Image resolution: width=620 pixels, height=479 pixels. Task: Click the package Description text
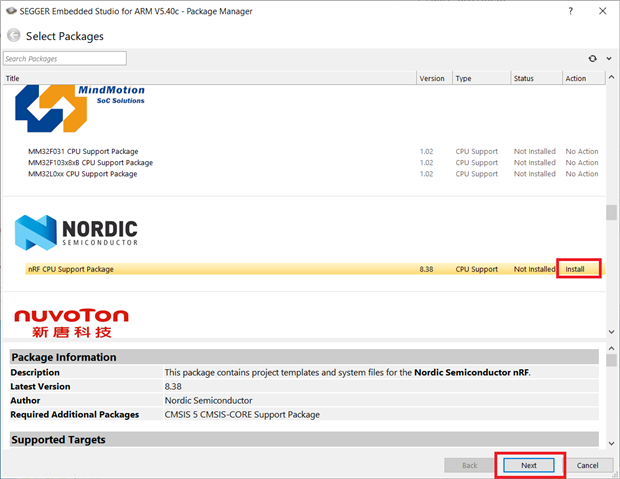tap(348, 372)
